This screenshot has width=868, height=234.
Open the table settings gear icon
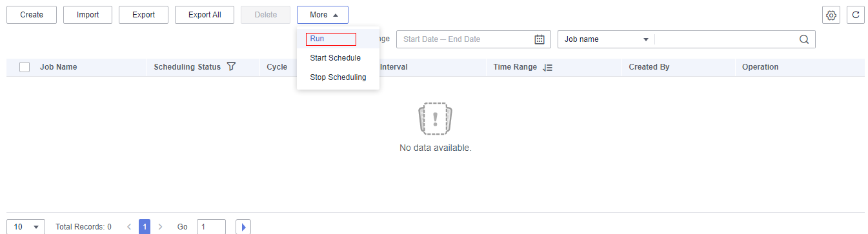click(831, 15)
